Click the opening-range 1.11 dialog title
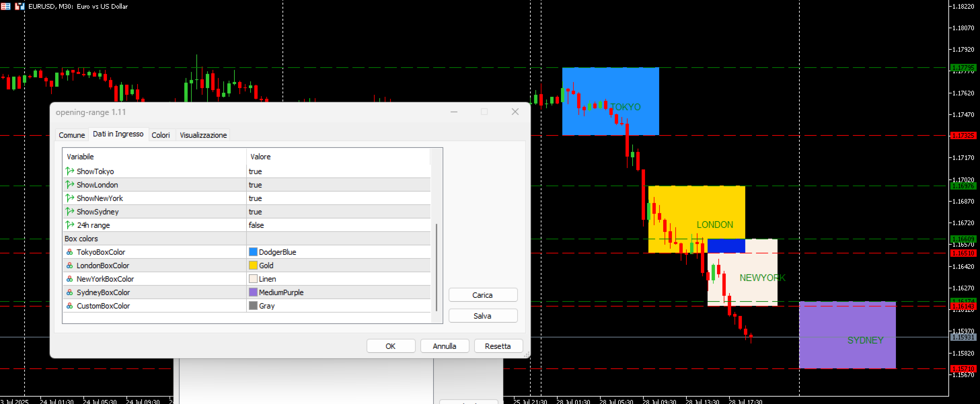 tap(91, 112)
